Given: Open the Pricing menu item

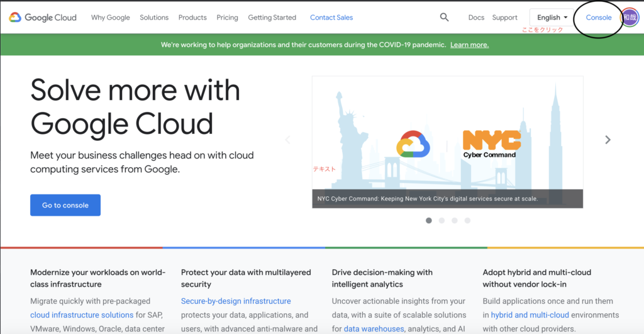Looking at the screenshot, I should pyautogui.click(x=227, y=17).
